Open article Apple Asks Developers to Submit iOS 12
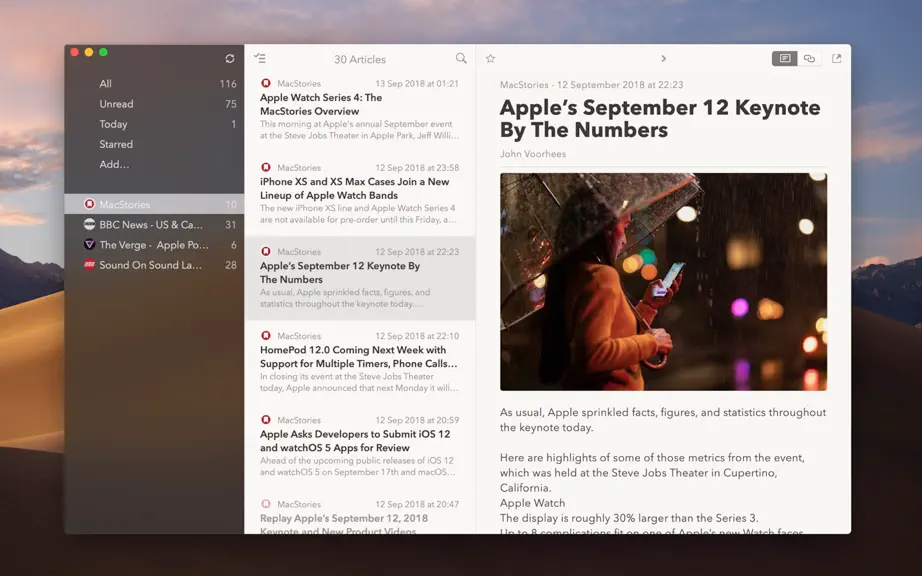Viewport: 922px width, 576px height. pyautogui.click(x=360, y=446)
